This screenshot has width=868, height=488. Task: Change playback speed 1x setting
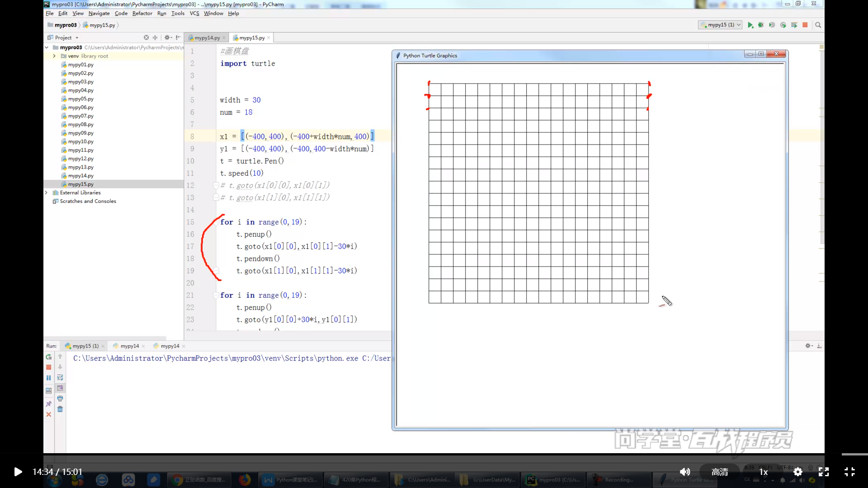point(763,472)
